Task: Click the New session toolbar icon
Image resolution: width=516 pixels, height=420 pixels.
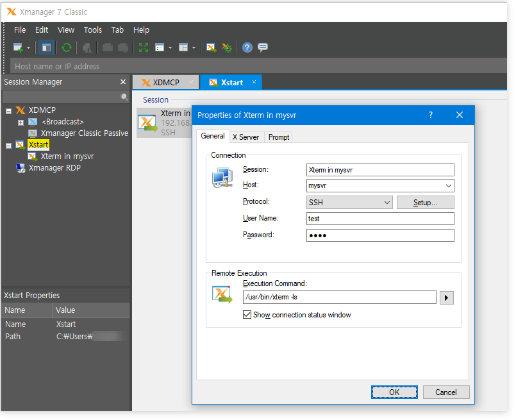Action: tap(19, 47)
